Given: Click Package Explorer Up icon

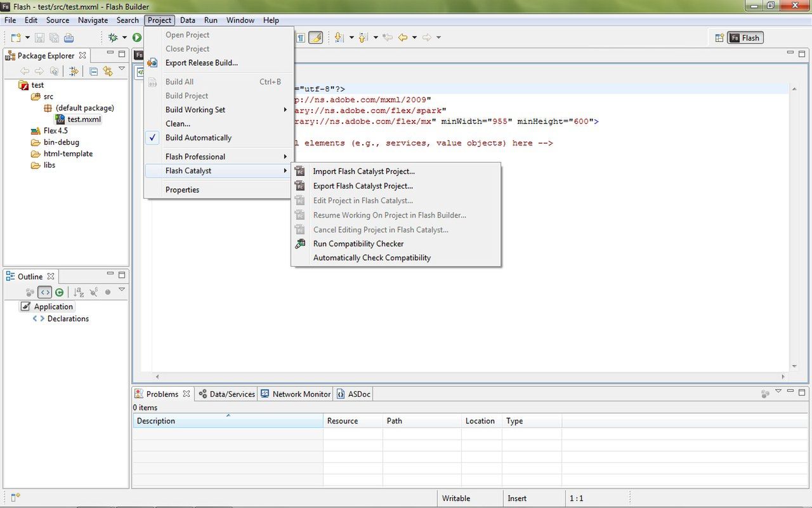Looking at the screenshot, I should 54,71.
